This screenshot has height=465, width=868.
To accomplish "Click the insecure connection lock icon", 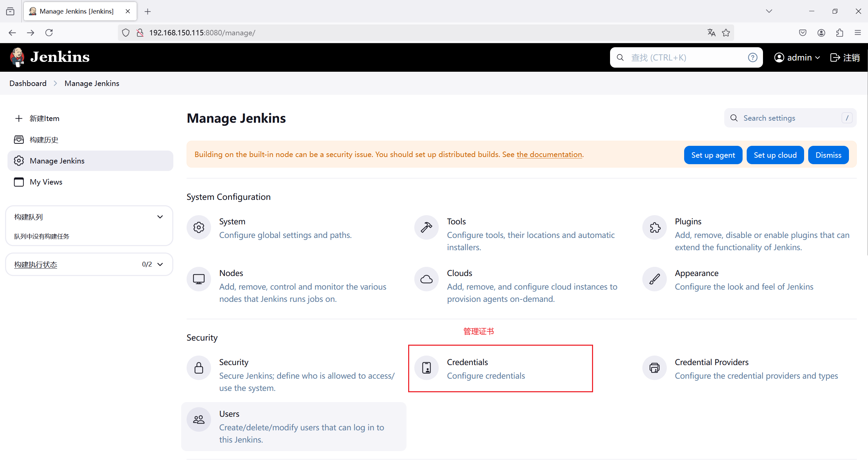I will [140, 33].
